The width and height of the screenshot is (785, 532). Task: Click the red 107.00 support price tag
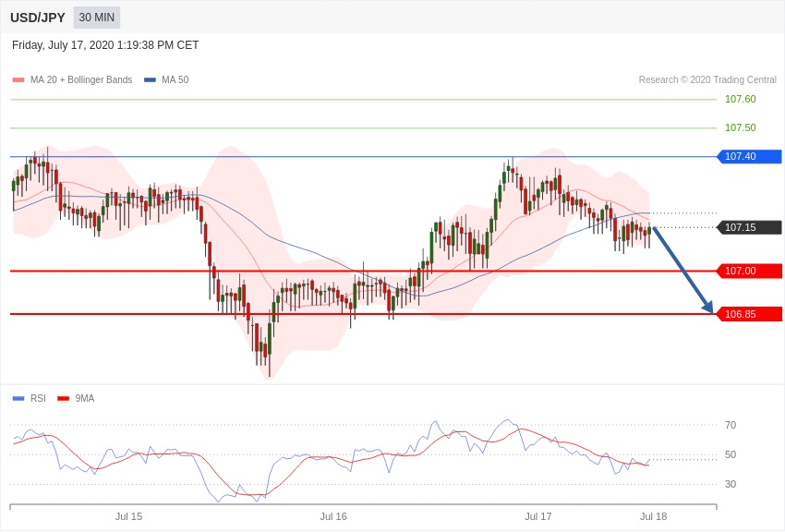(x=749, y=271)
